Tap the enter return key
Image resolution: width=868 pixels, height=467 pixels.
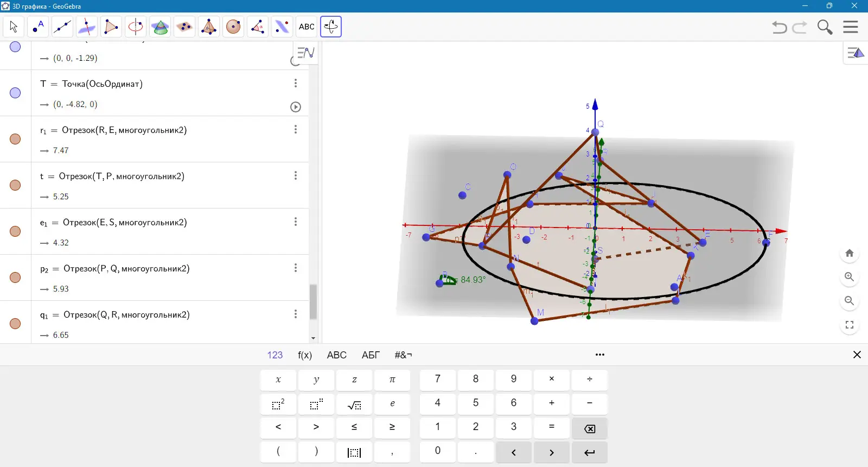(590, 452)
